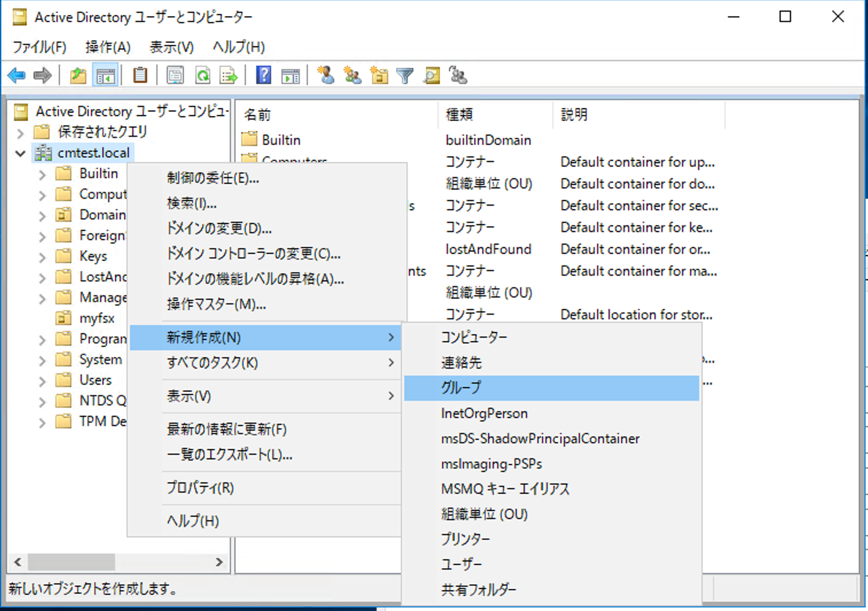Expand the Users tree node
The image size is (868, 611).
[x=42, y=381]
